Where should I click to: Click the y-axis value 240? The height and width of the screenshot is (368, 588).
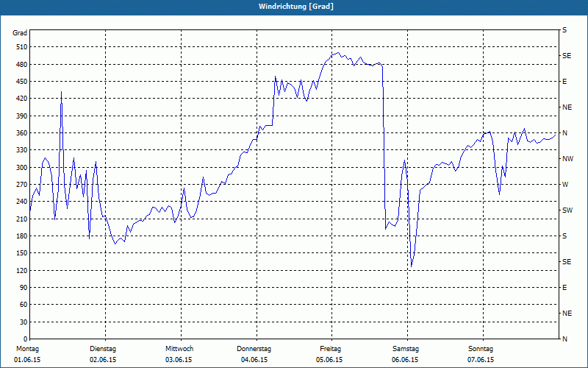pos(22,202)
